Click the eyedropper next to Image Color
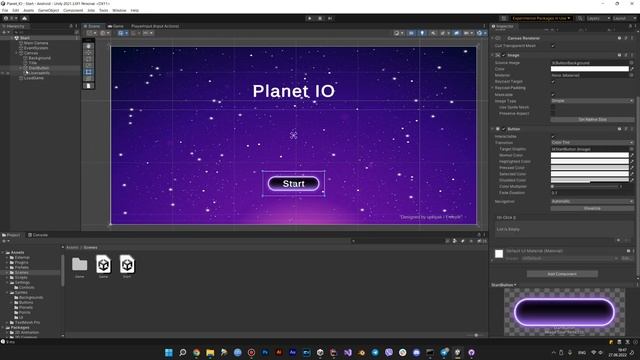Image resolution: width=640 pixels, height=360 pixels. 632,69
